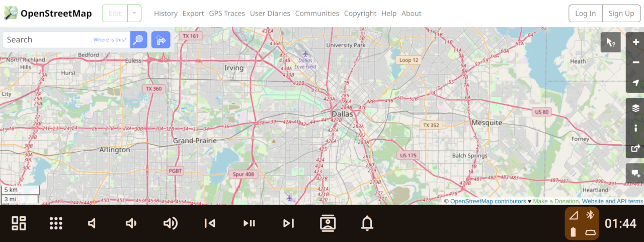Viewport: 644px width, 242px height.
Task: Click the Sign Up button
Action: pyautogui.click(x=621, y=14)
